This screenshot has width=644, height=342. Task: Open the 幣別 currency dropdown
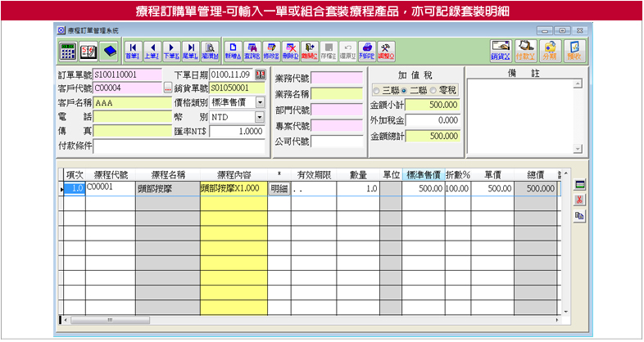tap(260, 117)
